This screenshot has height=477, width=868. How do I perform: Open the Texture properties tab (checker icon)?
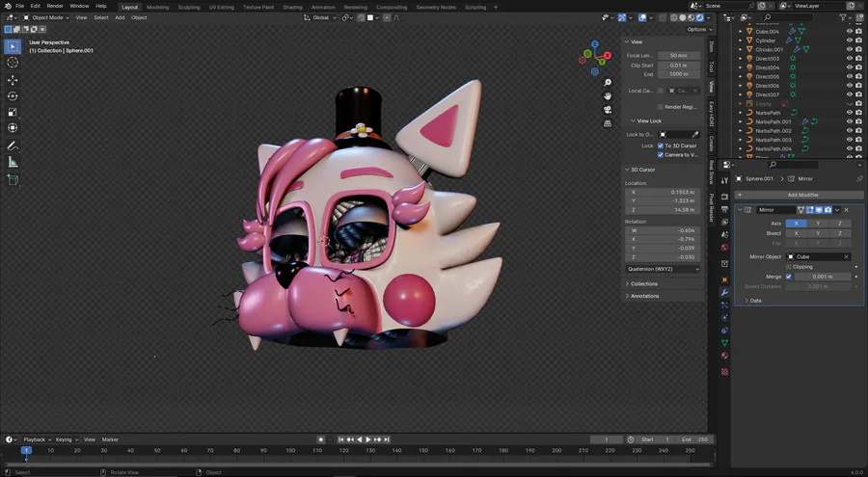tap(724, 372)
